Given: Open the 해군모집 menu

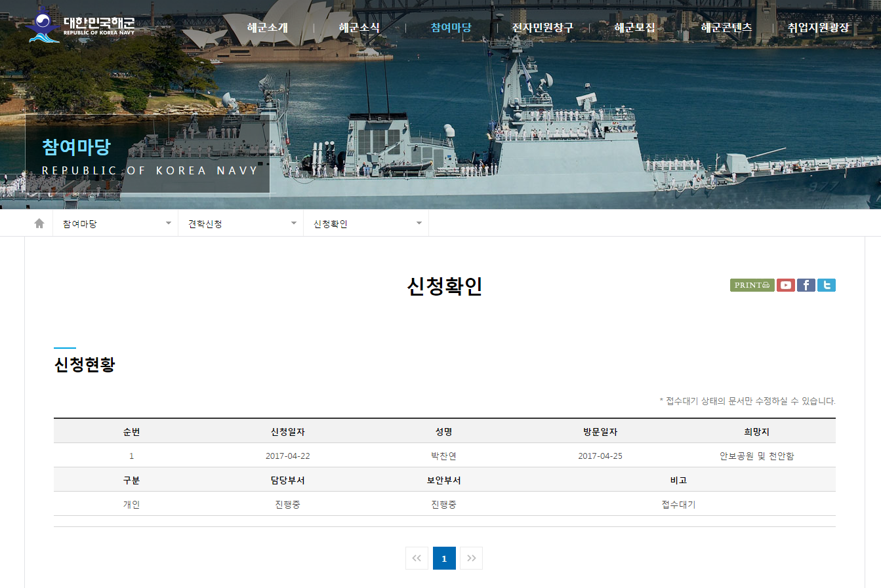Looking at the screenshot, I should [634, 28].
